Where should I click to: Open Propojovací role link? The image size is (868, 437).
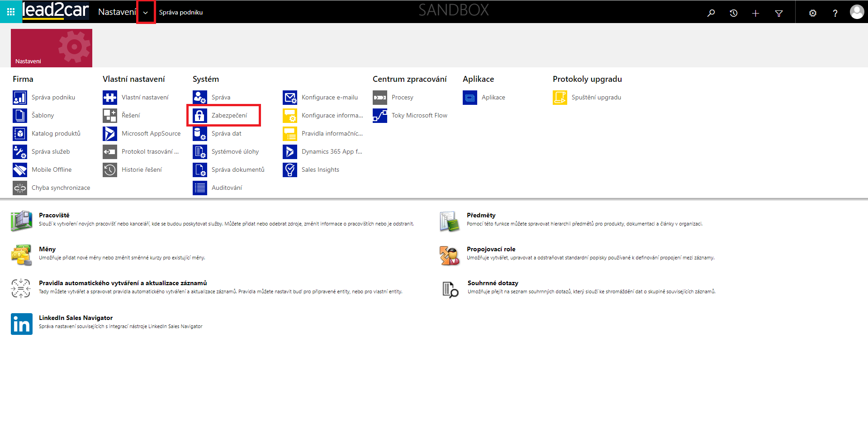coord(491,249)
